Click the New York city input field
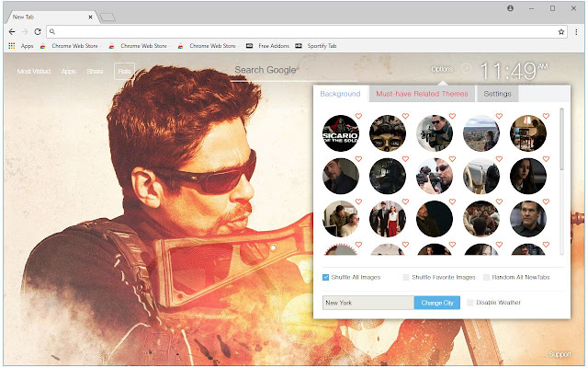The height and width of the screenshot is (368, 588). [368, 303]
